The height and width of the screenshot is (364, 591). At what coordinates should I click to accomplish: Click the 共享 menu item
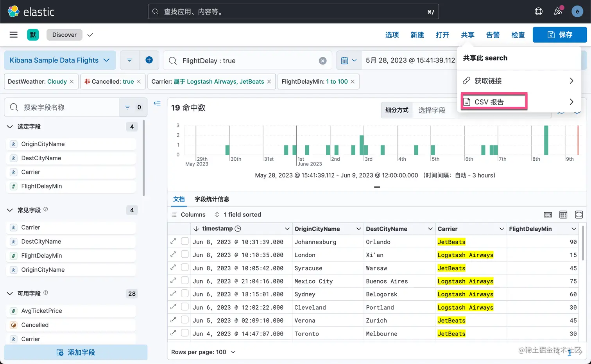tap(467, 35)
